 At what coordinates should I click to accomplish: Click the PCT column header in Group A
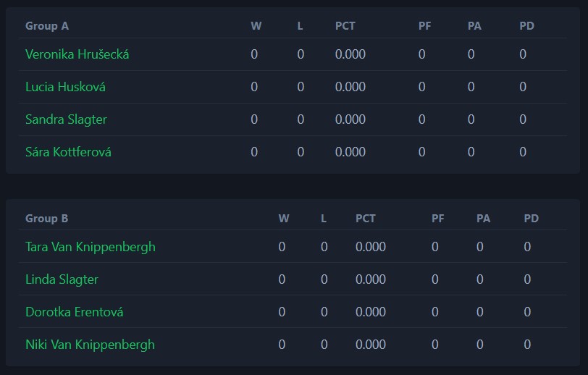345,26
